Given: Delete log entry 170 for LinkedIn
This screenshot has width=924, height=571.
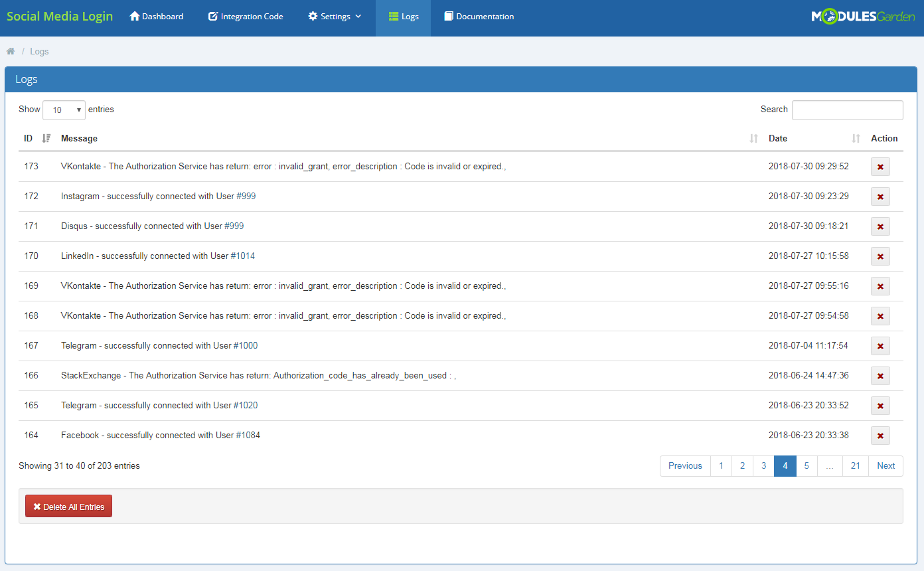Looking at the screenshot, I should 880,256.
